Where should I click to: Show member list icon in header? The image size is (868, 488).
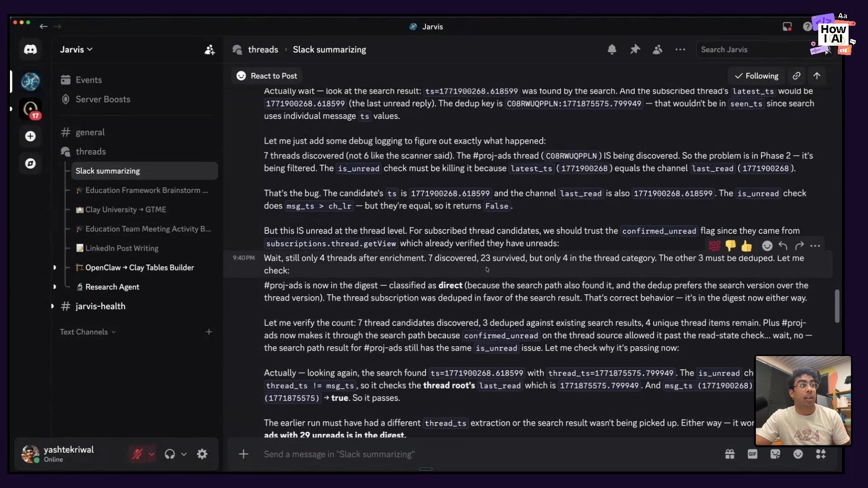(657, 50)
